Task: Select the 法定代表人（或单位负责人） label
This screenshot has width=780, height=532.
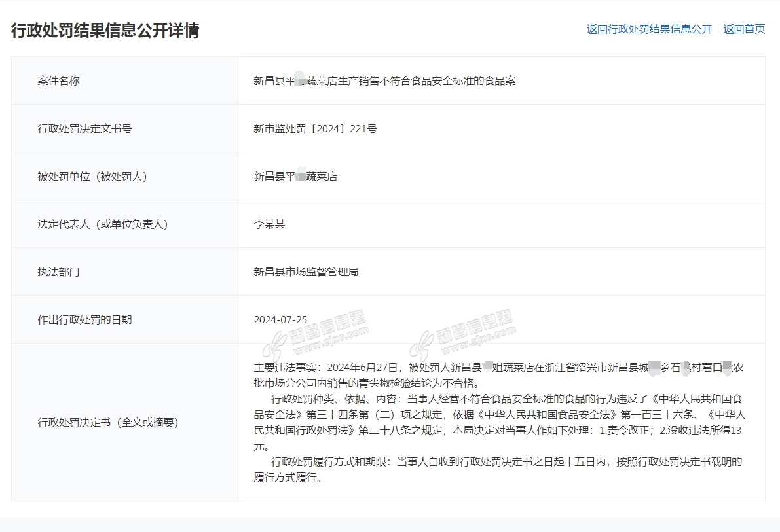Action: click(103, 224)
